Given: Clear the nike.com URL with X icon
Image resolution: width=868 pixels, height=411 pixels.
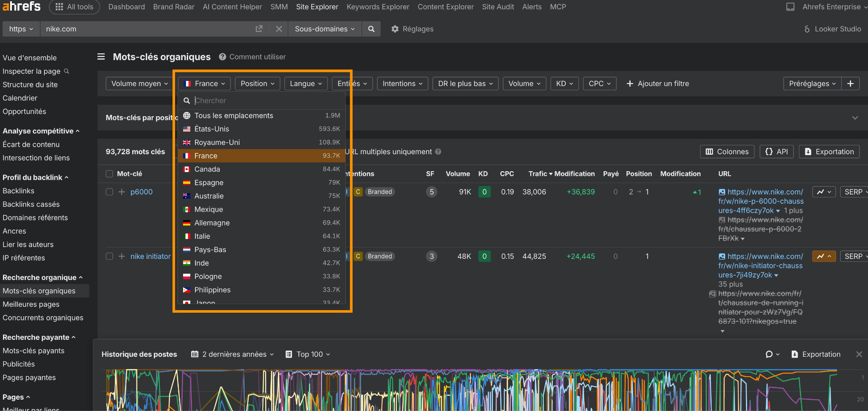Looking at the screenshot, I should 279,29.
